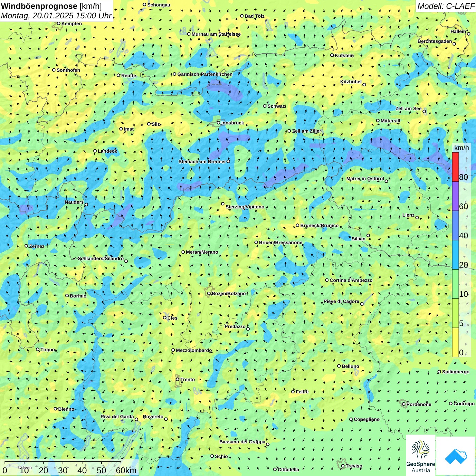
Task: Click the Schlanders/Silandro label
Action: pos(101,258)
